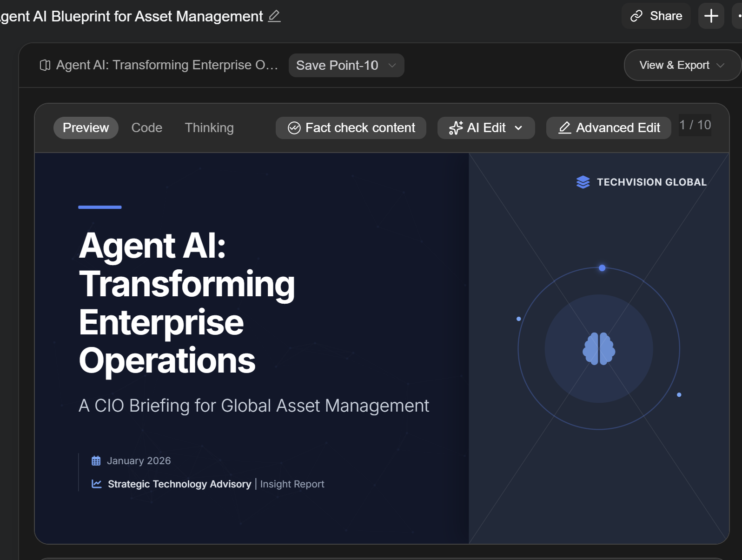Viewport: 742px width, 560px height.
Task: Click the plus icon to add new
Action: pyautogui.click(x=711, y=16)
